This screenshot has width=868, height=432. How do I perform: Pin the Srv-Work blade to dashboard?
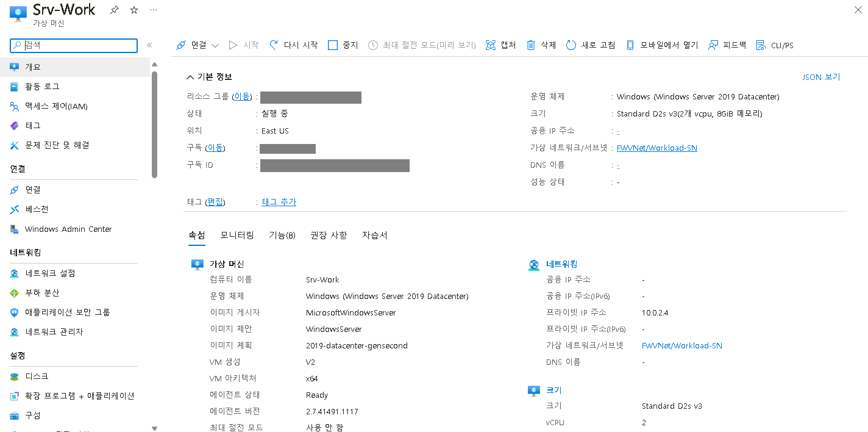pos(115,10)
